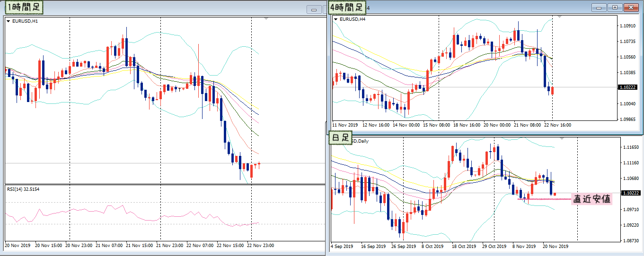Click 1.10385 on the H4 price scale

(627, 73)
